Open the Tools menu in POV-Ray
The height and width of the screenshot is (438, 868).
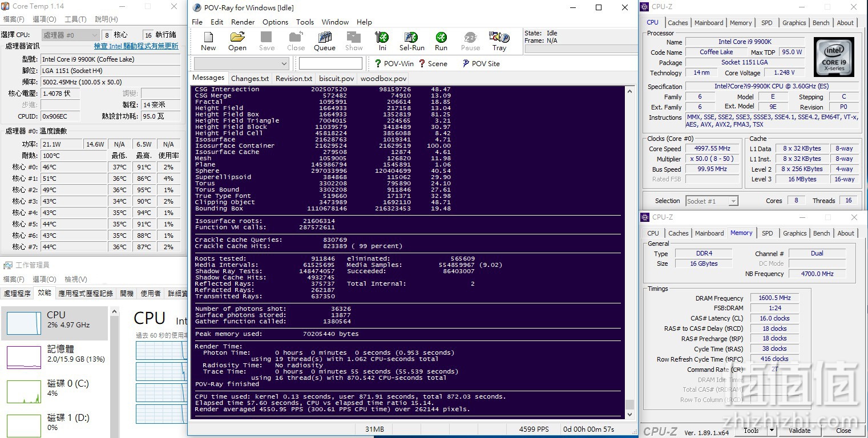305,22
